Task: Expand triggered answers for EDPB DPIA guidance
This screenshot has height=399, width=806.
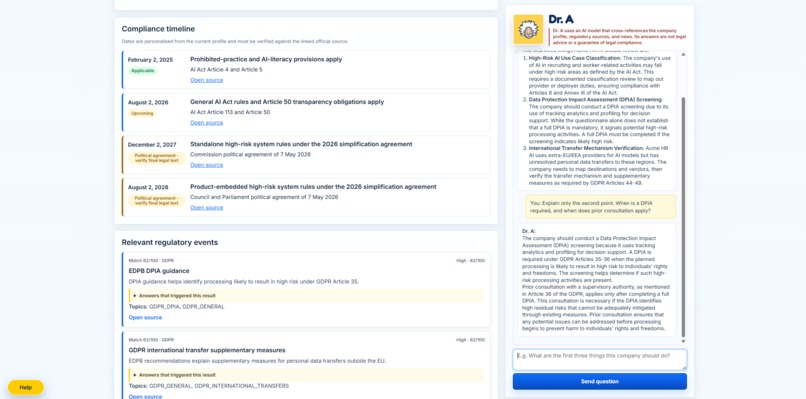Action: 306,296
